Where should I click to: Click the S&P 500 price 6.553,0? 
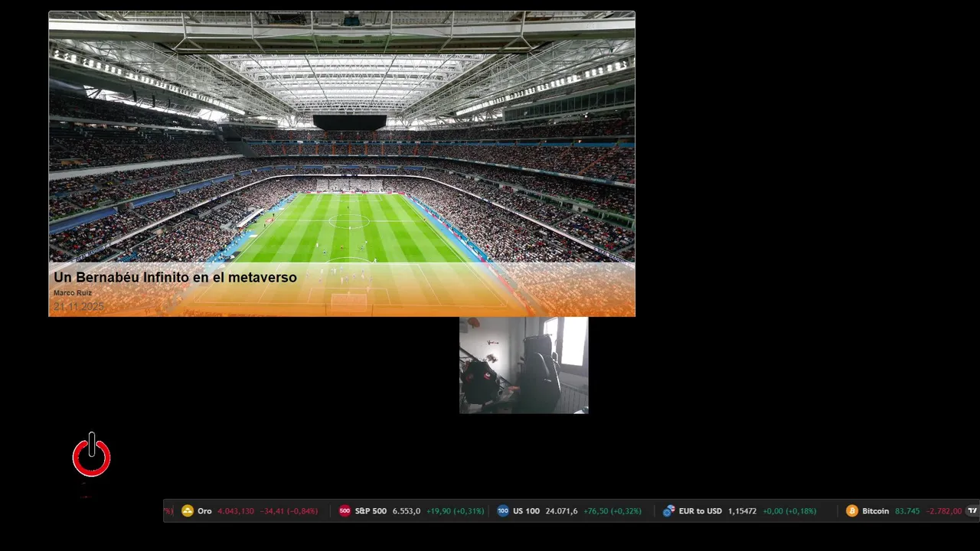[407, 511]
